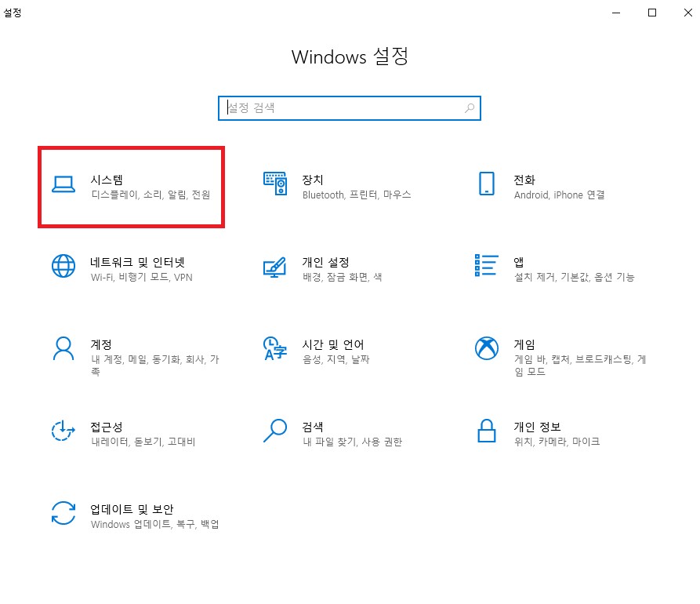
Task: Go to 시간 및 언어 title
Action: tap(333, 344)
